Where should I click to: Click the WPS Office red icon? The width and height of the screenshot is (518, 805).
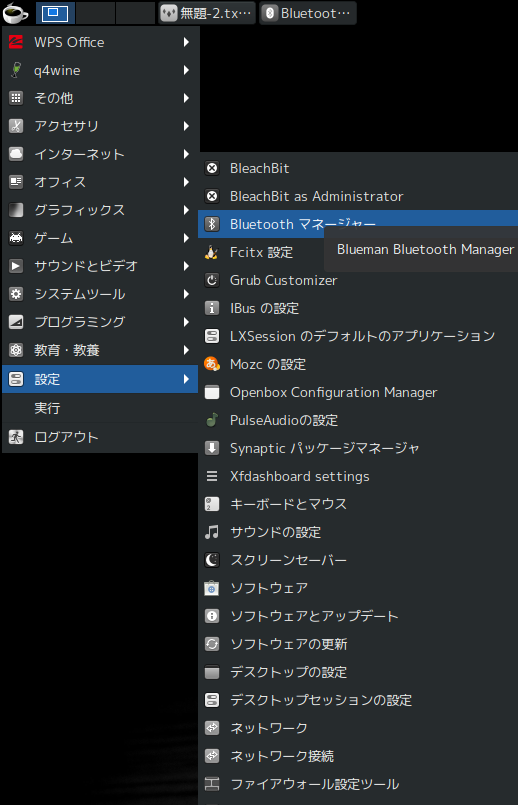pyautogui.click(x=16, y=42)
